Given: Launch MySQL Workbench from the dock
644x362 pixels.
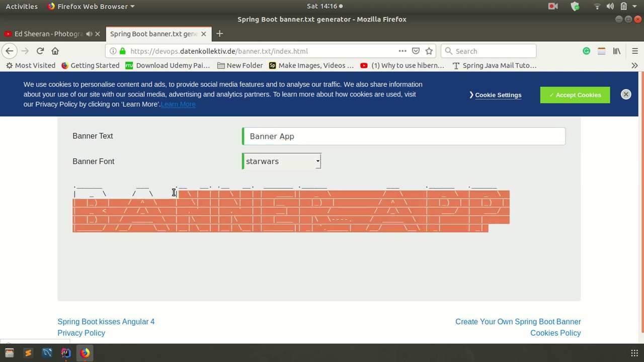Looking at the screenshot, I should [x=47, y=353].
